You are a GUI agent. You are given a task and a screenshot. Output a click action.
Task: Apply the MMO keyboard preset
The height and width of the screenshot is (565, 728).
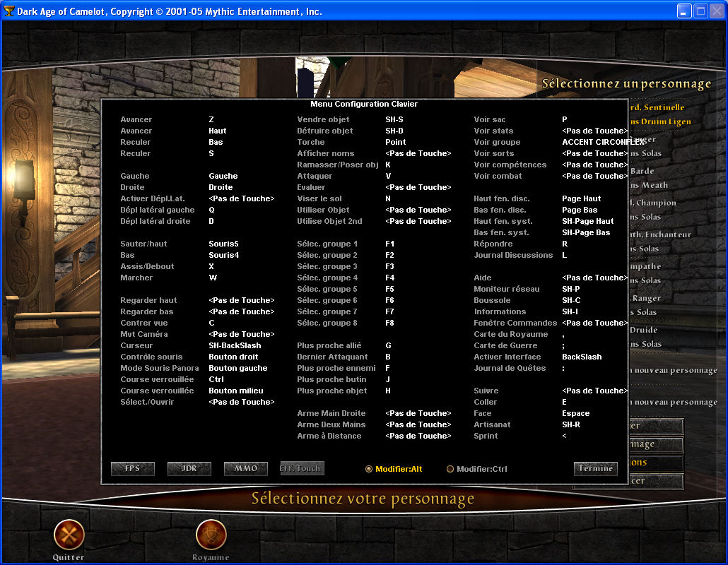point(245,468)
